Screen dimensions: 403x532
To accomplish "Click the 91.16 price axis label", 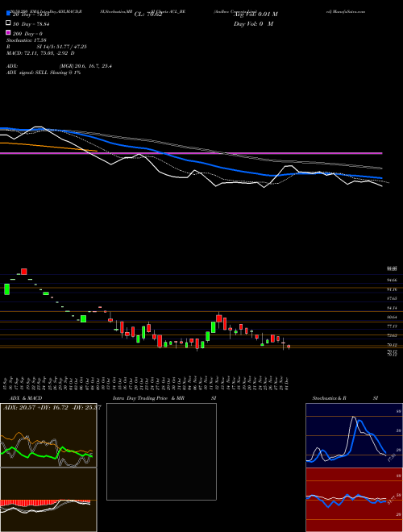I will (393, 289).
